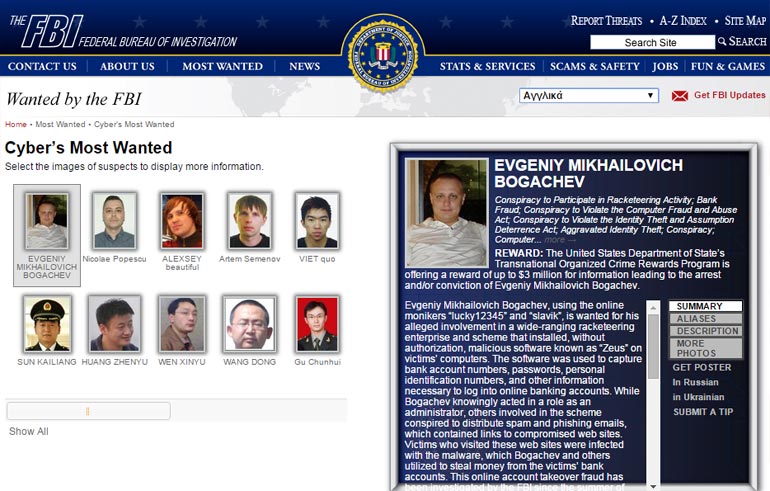Select SUN KAILIANG suspect photo
This screenshot has height=491, width=770.
(47, 324)
